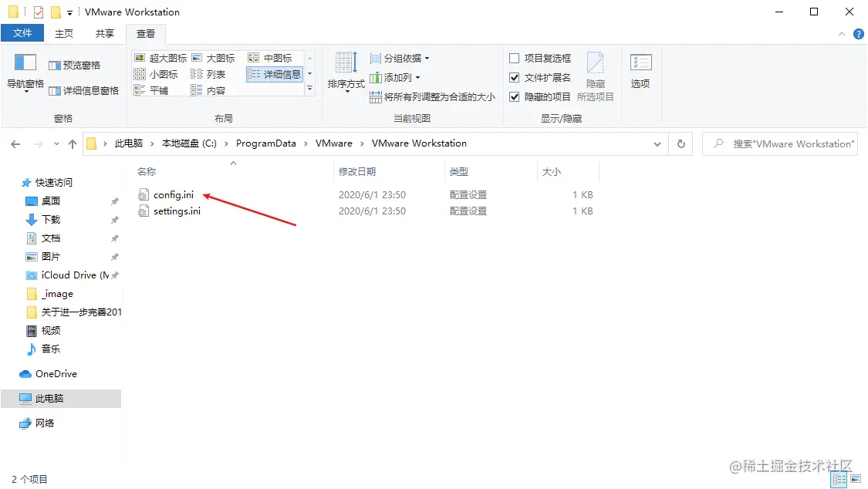Click 此电脑 in the address bar
Image resolution: width=868 pixels, height=489 pixels.
[128, 143]
